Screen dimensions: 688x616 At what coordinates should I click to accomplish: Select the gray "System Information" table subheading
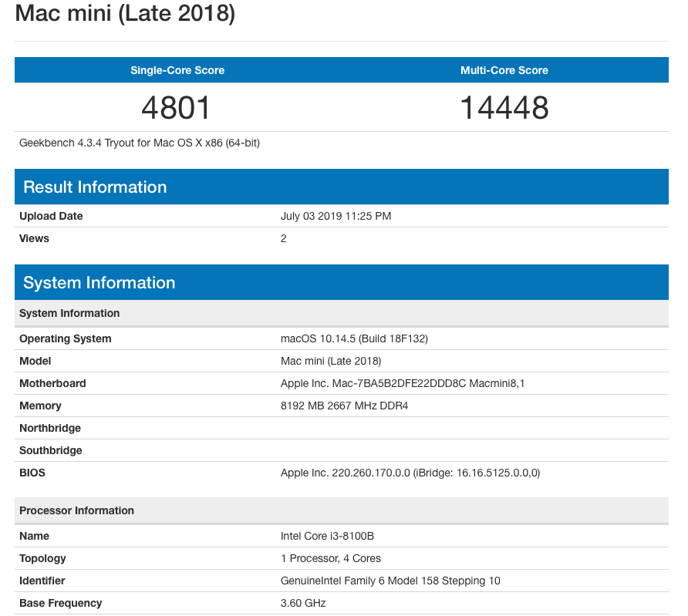(342, 313)
